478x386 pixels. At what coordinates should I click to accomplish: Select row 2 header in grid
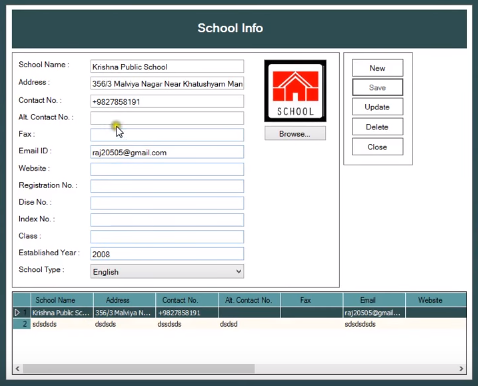pyautogui.click(x=22, y=324)
